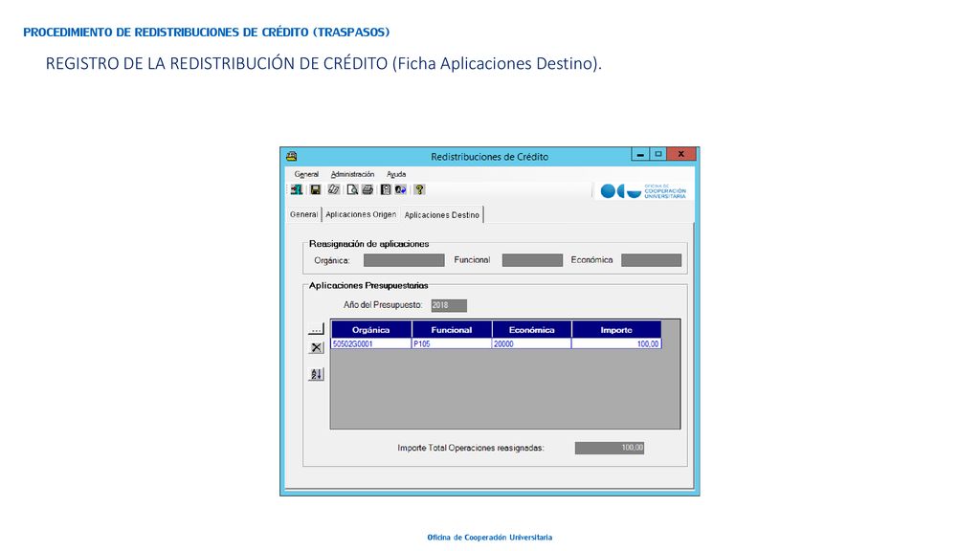Delete row with the X icon
Image resolution: width=980 pixels, height=551 pixels.
coord(316,348)
